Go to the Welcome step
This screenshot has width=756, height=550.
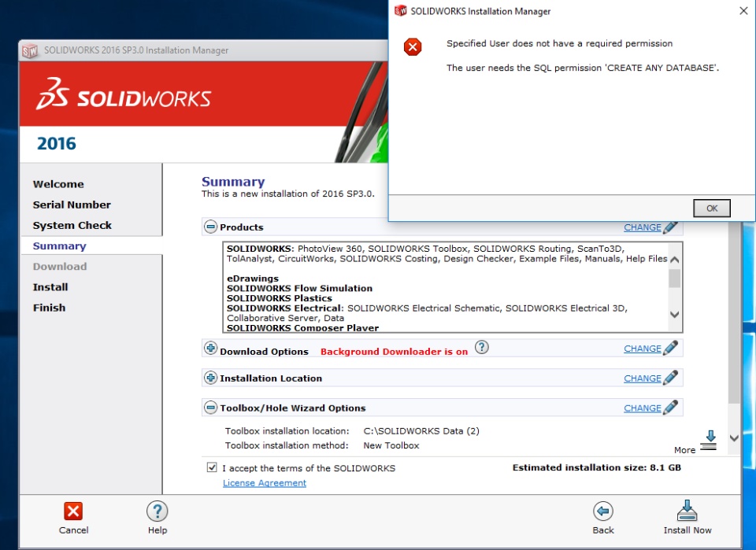point(58,184)
